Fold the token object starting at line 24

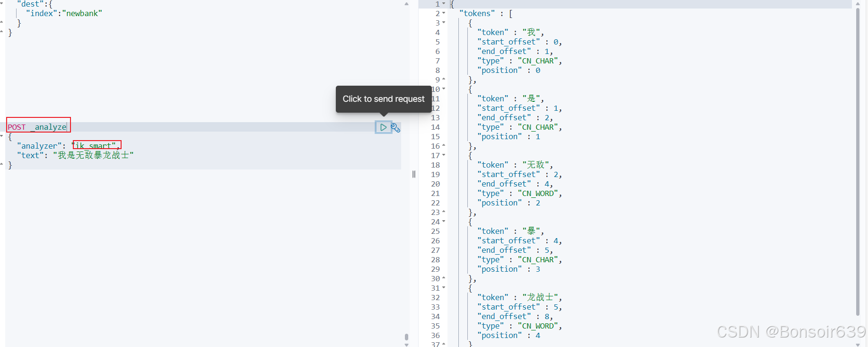[444, 222]
